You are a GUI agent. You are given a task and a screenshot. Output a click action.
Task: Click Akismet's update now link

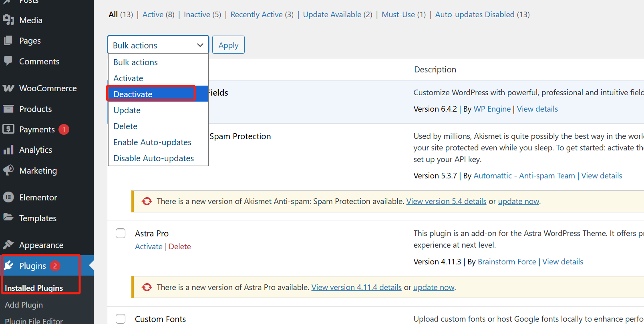[x=518, y=201]
